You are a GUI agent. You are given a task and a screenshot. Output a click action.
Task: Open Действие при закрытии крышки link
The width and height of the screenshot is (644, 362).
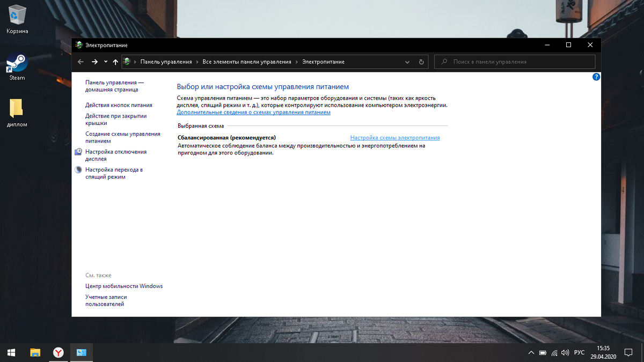point(116,120)
